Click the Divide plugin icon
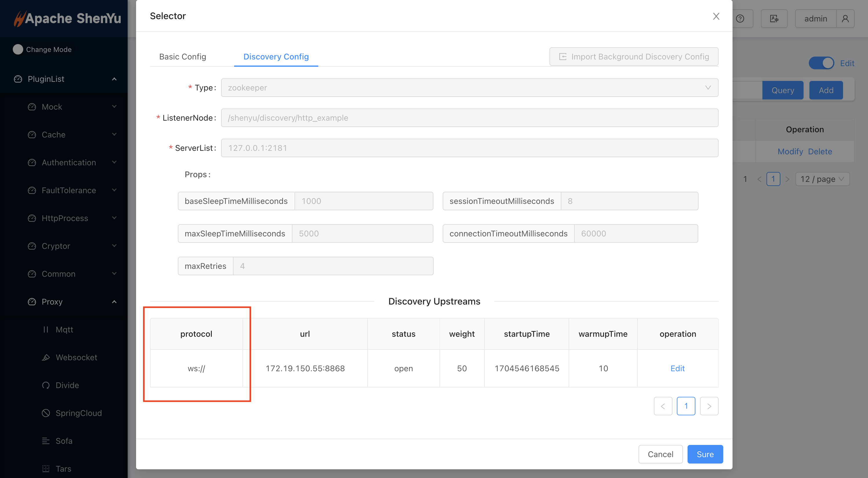 pyautogui.click(x=46, y=385)
